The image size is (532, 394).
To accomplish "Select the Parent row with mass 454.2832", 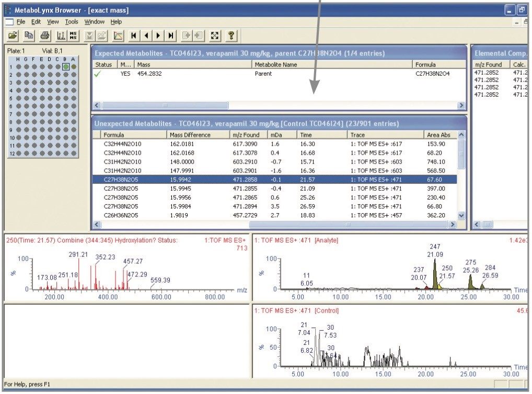I will point(279,74).
